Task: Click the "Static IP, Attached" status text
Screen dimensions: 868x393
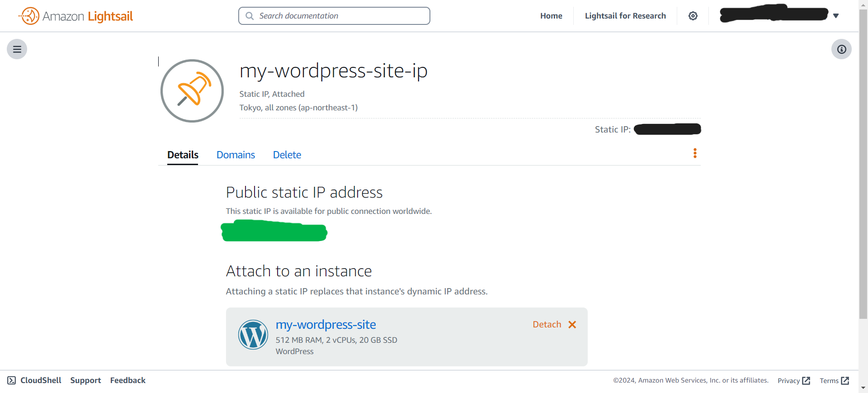Action: click(272, 94)
